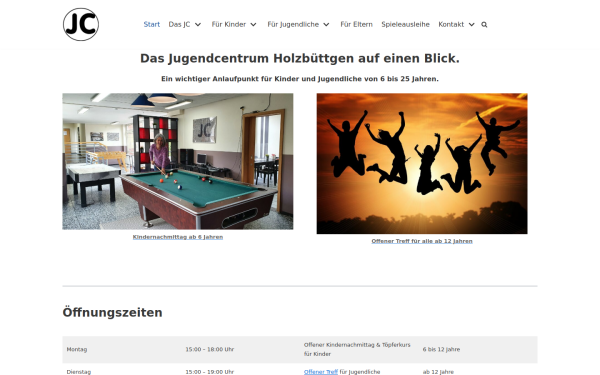600x375 pixels.
Task: Open the Das JC menu item
Action: (x=179, y=24)
